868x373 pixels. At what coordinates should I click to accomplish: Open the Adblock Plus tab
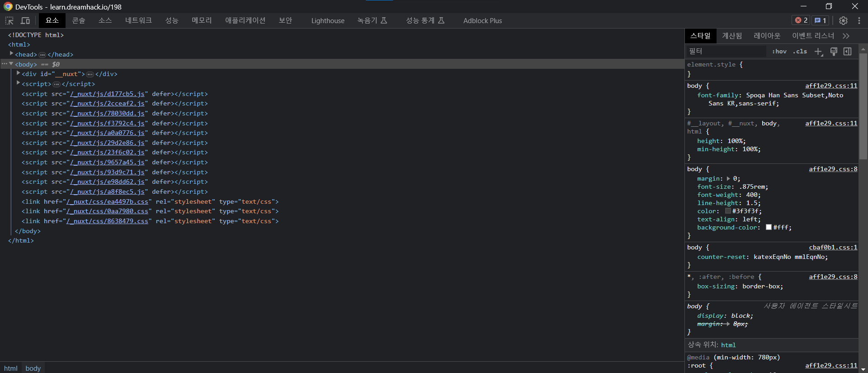(482, 21)
